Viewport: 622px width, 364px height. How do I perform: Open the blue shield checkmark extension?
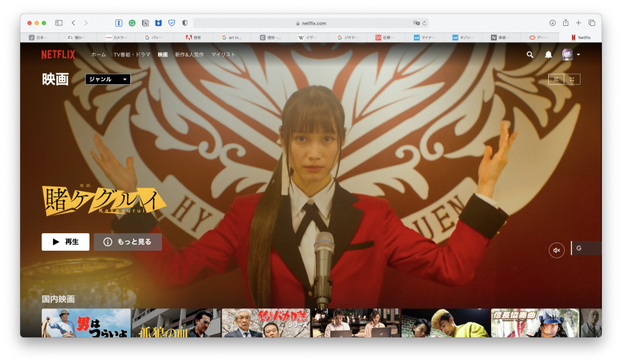172,23
